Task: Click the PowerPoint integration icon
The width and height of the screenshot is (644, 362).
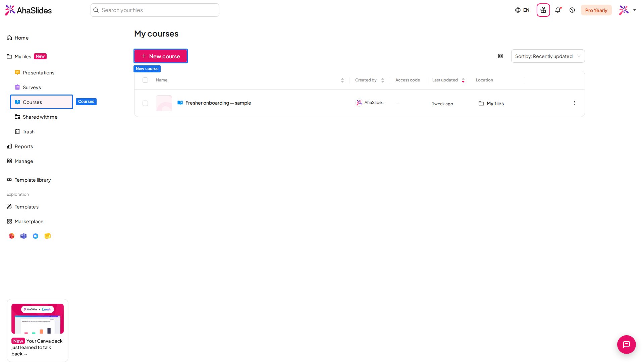Action: coord(11,236)
